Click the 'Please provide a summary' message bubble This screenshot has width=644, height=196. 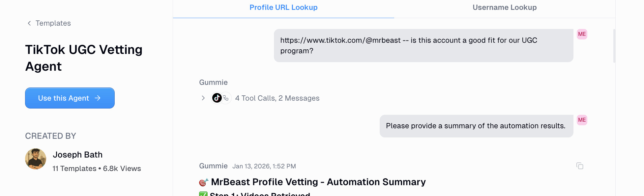pos(476,126)
